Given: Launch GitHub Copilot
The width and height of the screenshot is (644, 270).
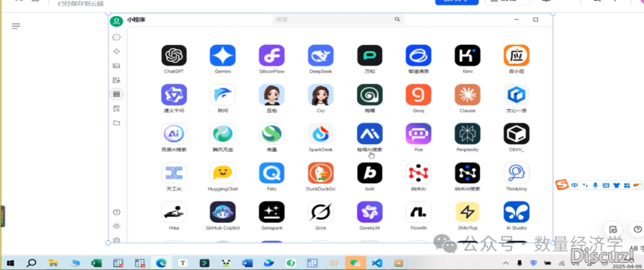Looking at the screenshot, I should [222, 212].
